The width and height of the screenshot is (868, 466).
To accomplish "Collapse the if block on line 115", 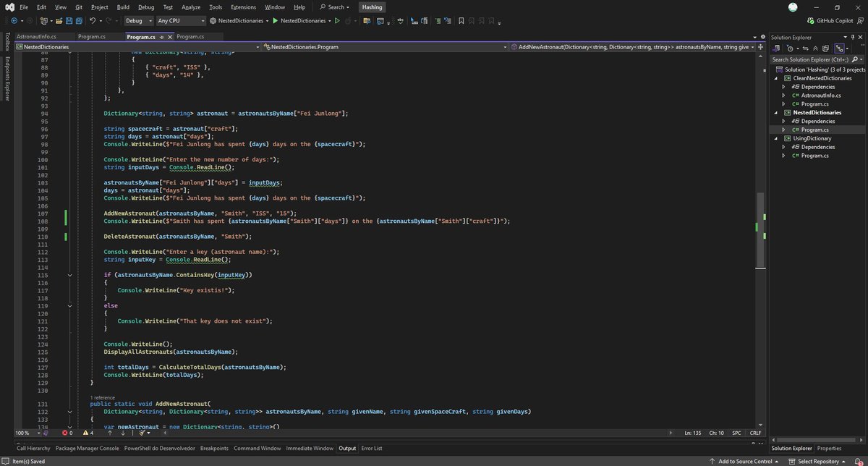I will tap(69, 275).
